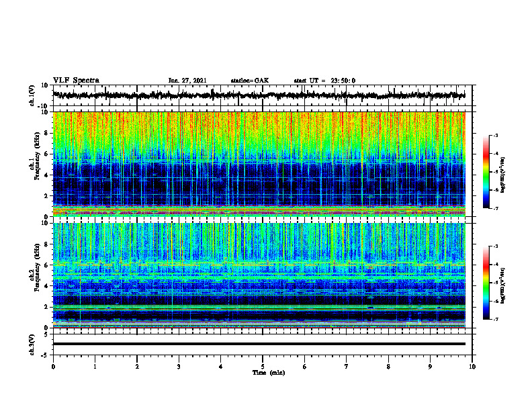Click the "Time (min)" x-axis label
Screen dimensions: 532x411
click(x=269, y=373)
